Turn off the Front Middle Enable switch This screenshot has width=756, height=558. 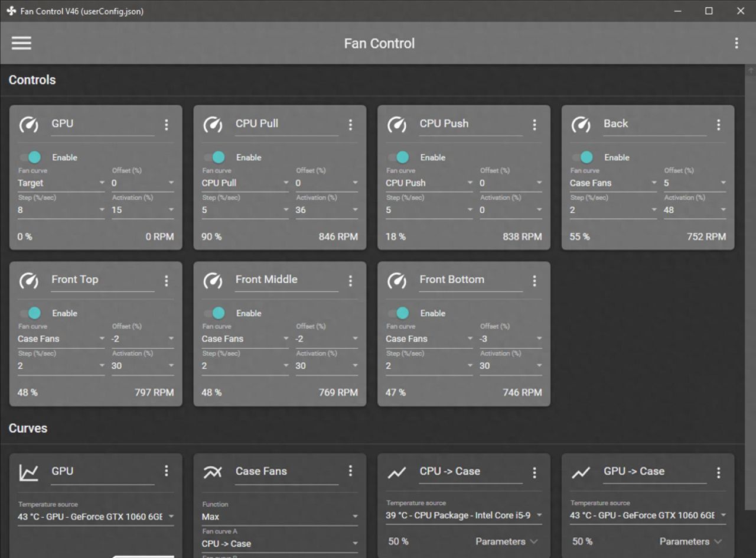coord(214,313)
